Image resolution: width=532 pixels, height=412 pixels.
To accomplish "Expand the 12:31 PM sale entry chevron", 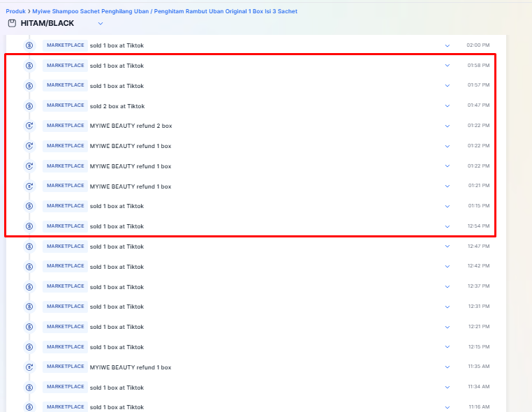I will [448, 307].
